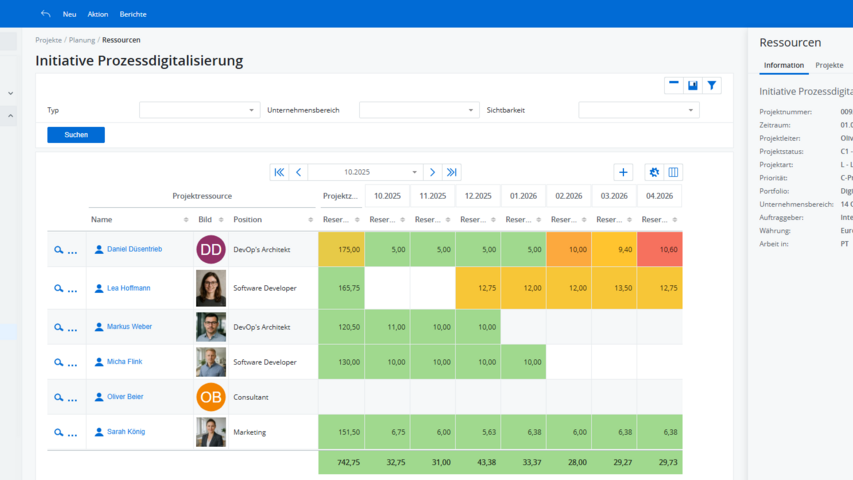Jump to last period with skip-forward arrow

click(x=451, y=173)
